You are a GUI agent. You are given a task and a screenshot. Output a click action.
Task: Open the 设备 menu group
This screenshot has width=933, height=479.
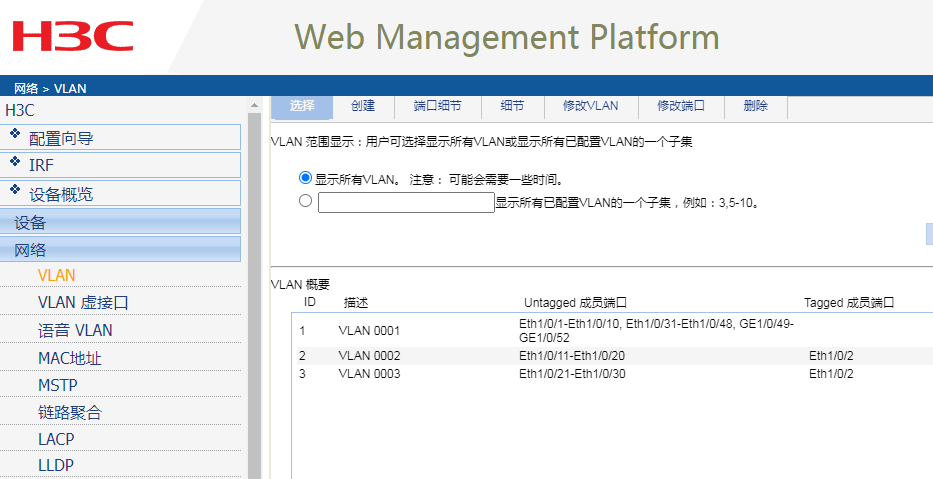tap(30, 222)
